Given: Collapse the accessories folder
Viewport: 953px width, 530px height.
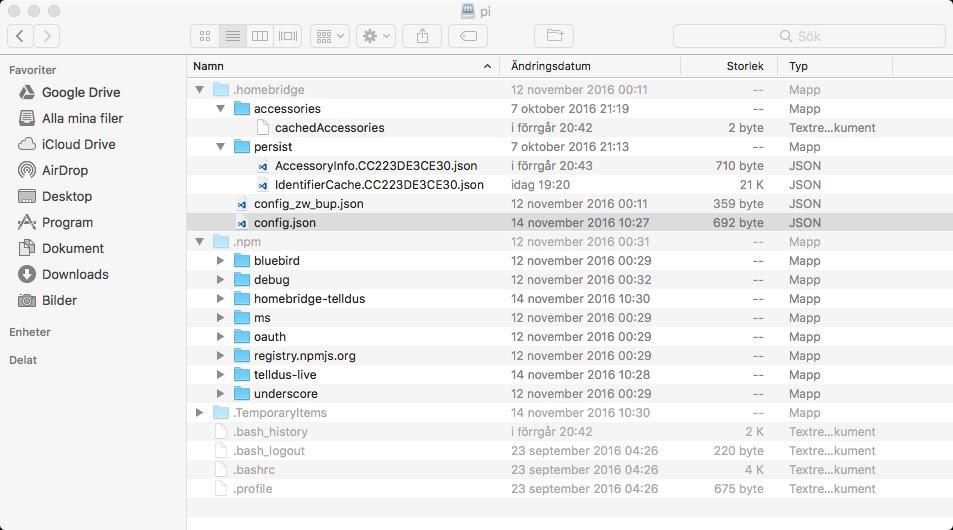Looking at the screenshot, I should (x=220, y=109).
